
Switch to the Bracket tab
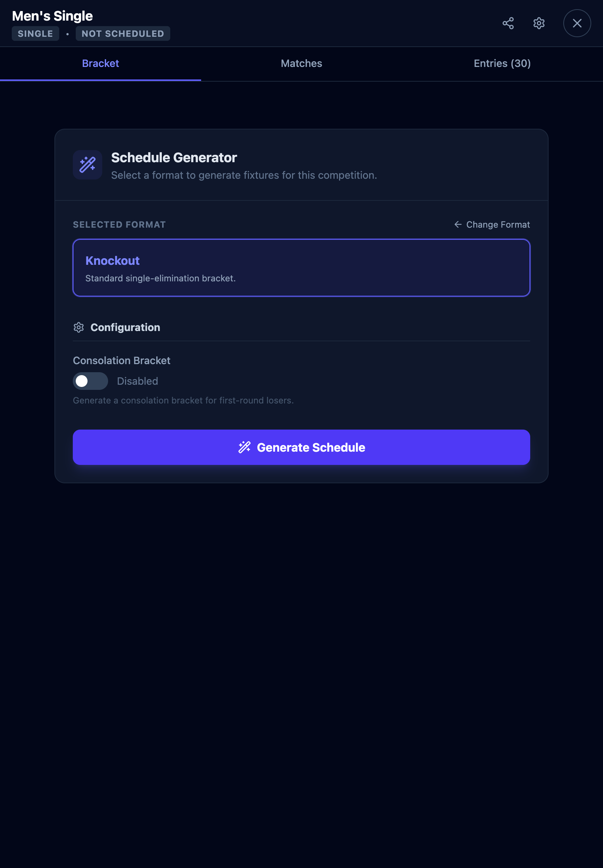(100, 64)
